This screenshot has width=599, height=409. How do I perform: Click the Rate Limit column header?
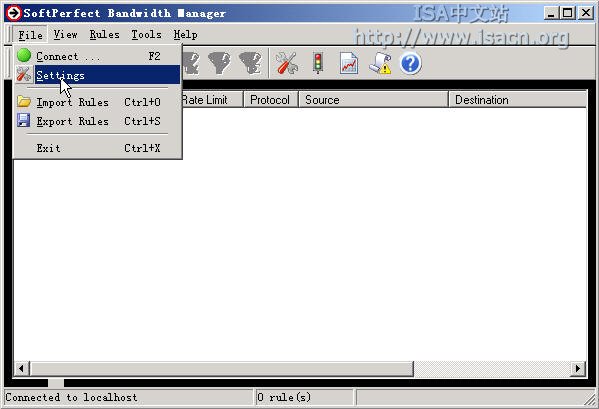tap(212, 100)
